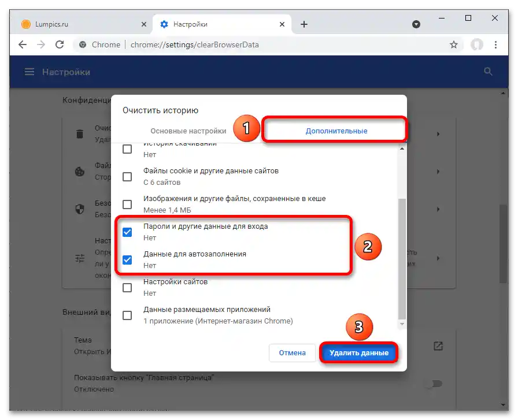The width and height of the screenshot is (518, 420).
Task: Click the dialog list scrollbar thumb
Action: (x=402, y=258)
